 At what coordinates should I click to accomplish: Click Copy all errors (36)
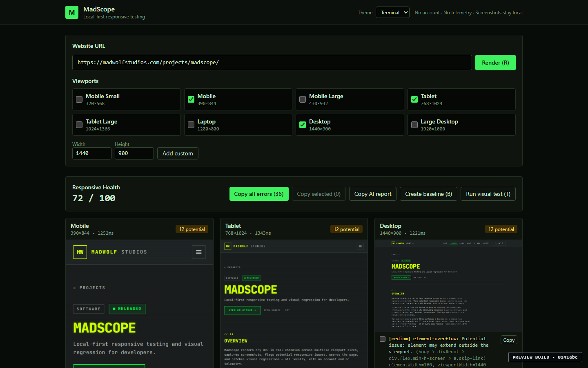259,194
